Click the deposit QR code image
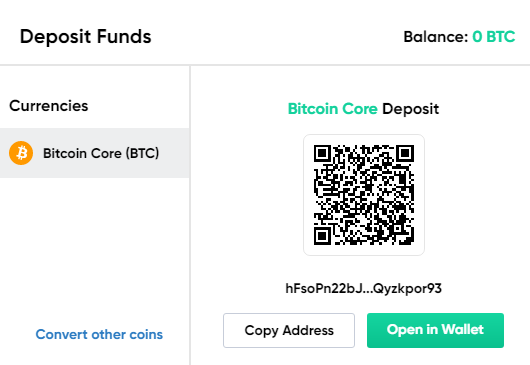Screen dimensions: 530x365 pyautogui.click(x=364, y=195)
